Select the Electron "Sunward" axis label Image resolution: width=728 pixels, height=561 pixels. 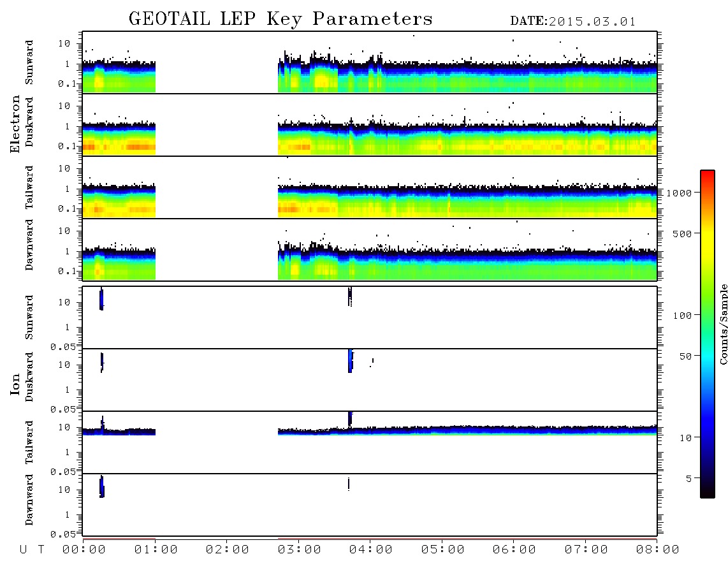pos(29,62)
